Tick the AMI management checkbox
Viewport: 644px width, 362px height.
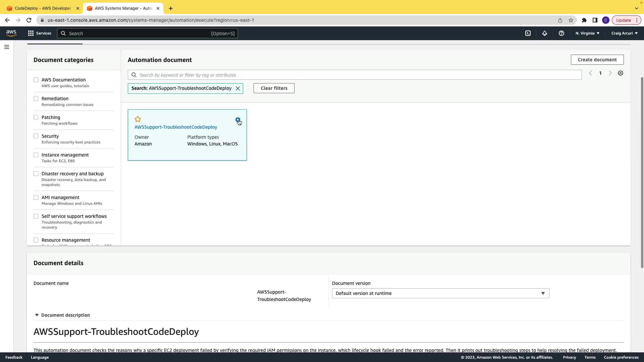pyautogui.click(x=36, y=197)
